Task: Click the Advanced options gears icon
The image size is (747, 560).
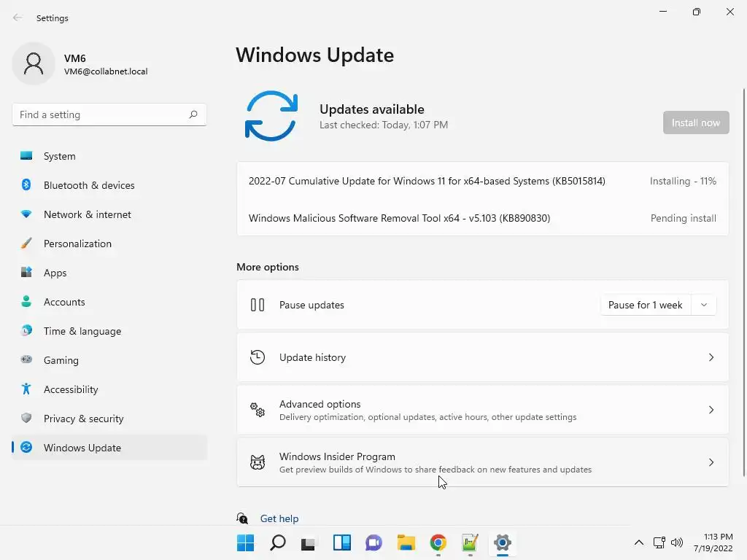Action: [x=258, y=410]
